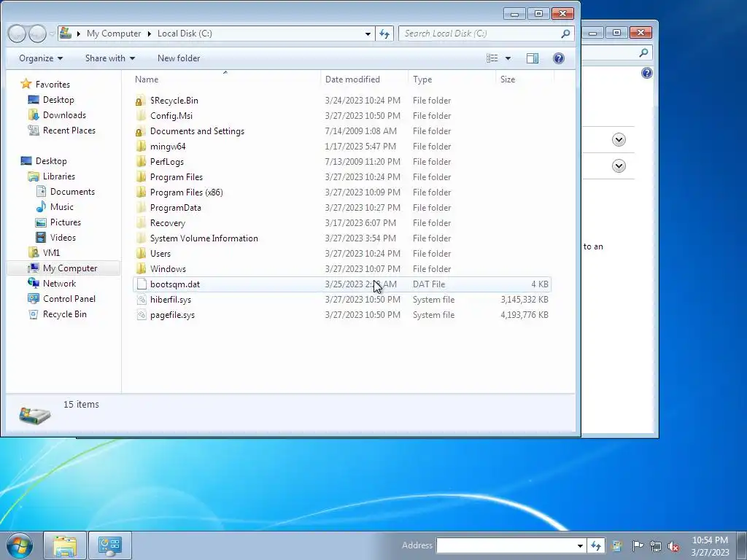Click the Type column header
Viewport: 747px width, 560px height.
452,79
